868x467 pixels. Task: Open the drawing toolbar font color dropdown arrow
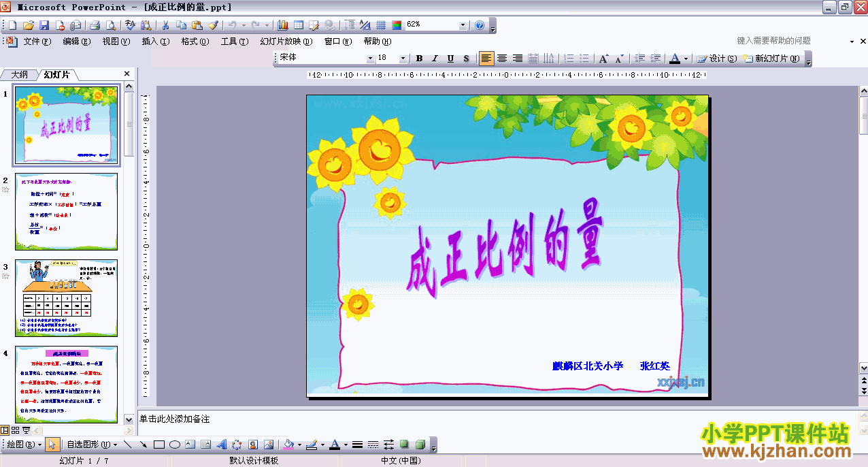tap(345, 445)
